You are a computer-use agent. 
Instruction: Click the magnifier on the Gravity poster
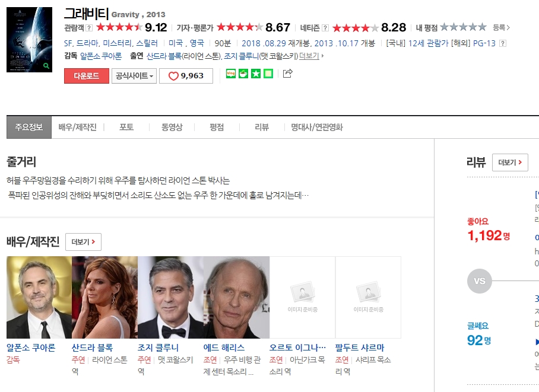(46, 66)
